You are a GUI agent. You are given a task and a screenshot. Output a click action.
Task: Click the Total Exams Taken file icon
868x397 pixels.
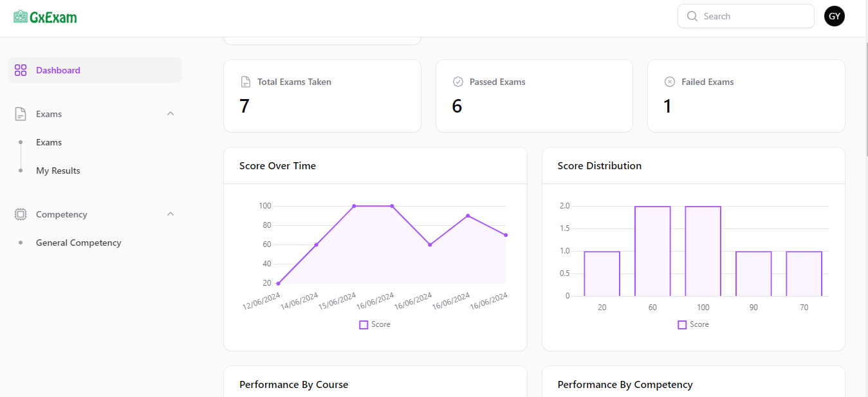tap(245, 82)
